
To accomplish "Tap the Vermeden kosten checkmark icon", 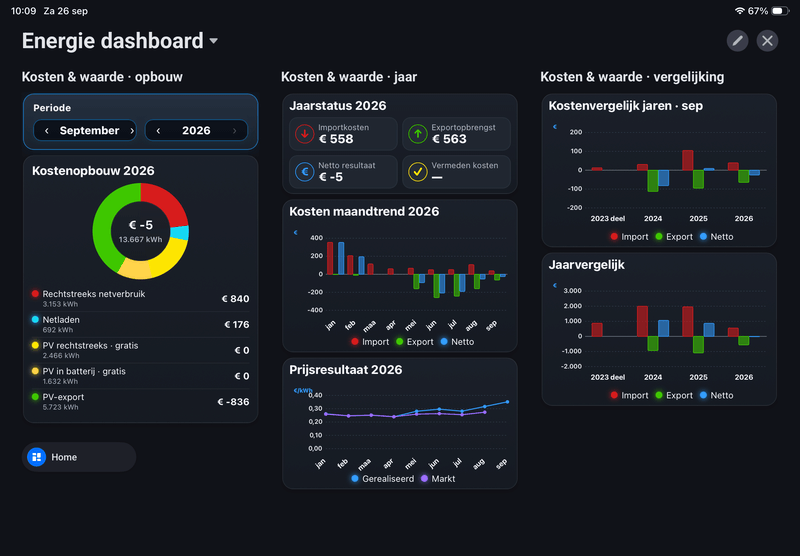I will [418, 172].
